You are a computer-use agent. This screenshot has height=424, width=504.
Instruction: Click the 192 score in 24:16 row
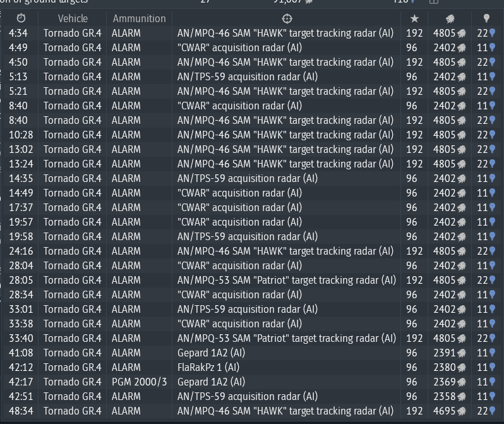414,251
